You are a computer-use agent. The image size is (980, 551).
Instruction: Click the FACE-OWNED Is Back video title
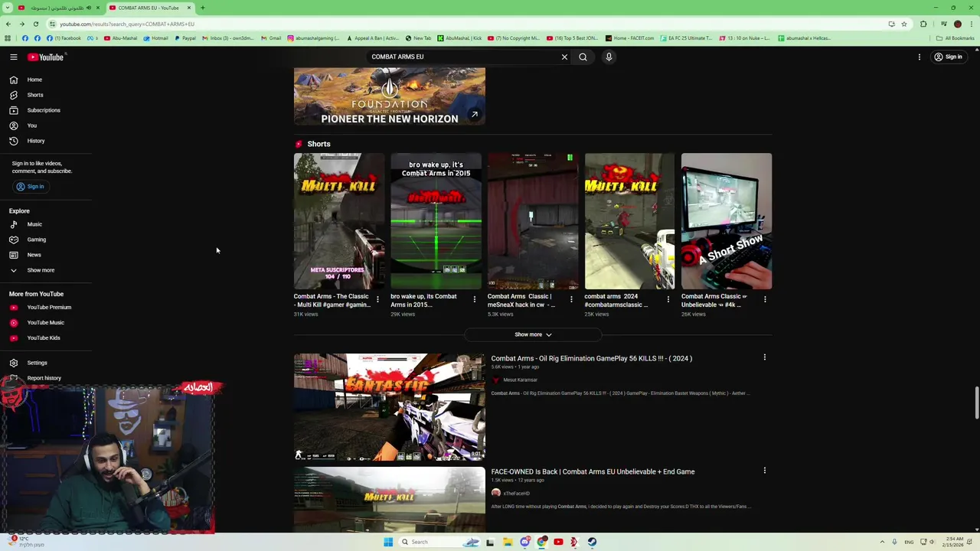[593, 472]
